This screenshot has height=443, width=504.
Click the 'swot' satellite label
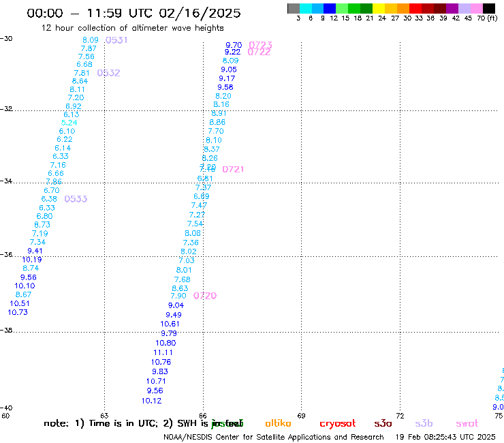pyautogui.click(x=467, y=423)
